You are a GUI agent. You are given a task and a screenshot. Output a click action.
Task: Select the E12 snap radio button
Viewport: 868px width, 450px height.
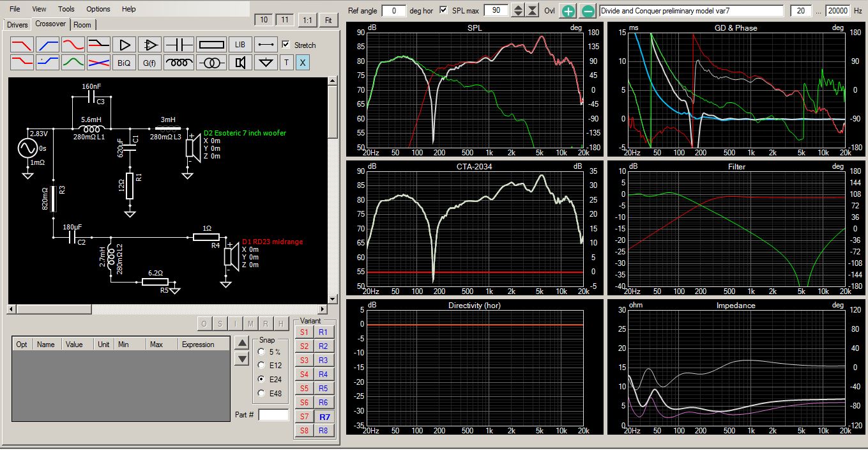point(261,365)
